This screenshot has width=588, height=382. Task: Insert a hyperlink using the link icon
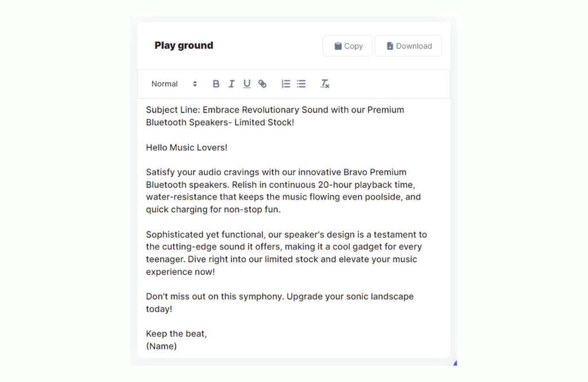[x=262, y=84]
